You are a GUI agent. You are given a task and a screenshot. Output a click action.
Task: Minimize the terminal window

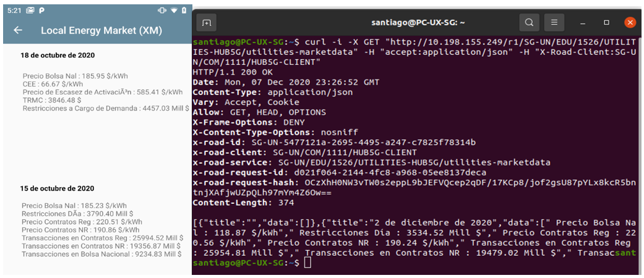tap(582, 23)
